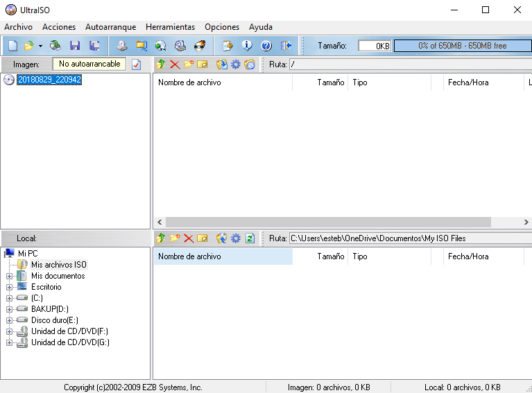532x393 pixels.
Task: Click the Make CD/DVD image icon
Action: pyautogui.click(x=122, y=46)
